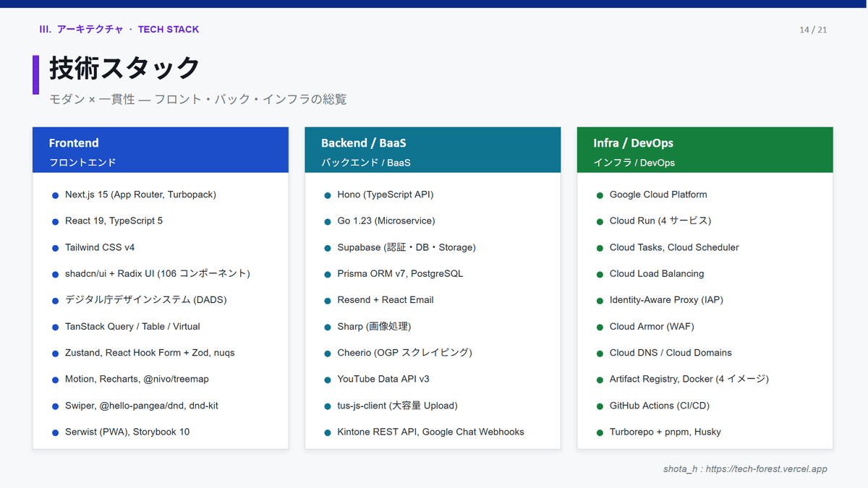Select the Cloud Armor (WAF) list item

click(x=651, y=327)
